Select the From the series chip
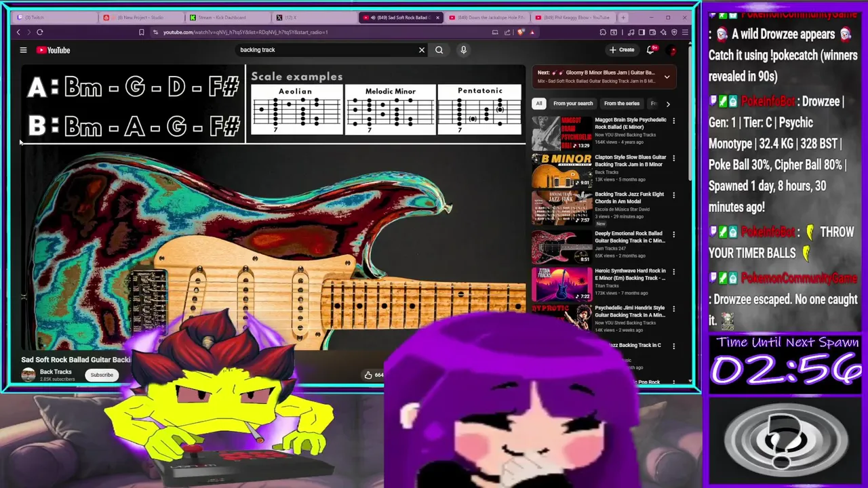The height and width of the screenshot is (488, 868). (622, 104)
